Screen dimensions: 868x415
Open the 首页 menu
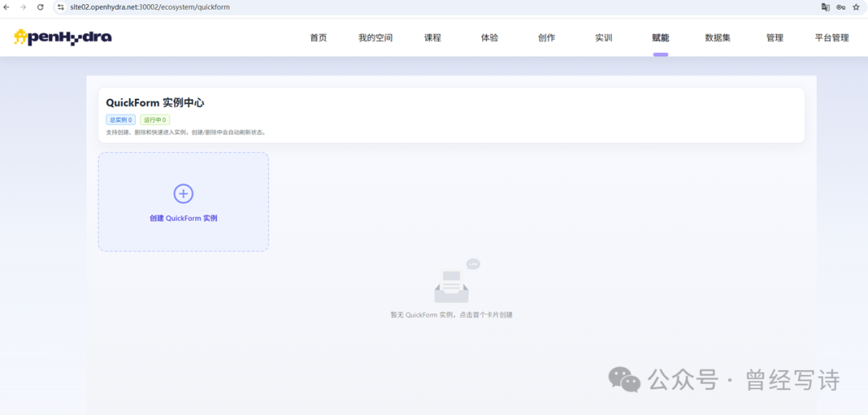tap(318, 39)
